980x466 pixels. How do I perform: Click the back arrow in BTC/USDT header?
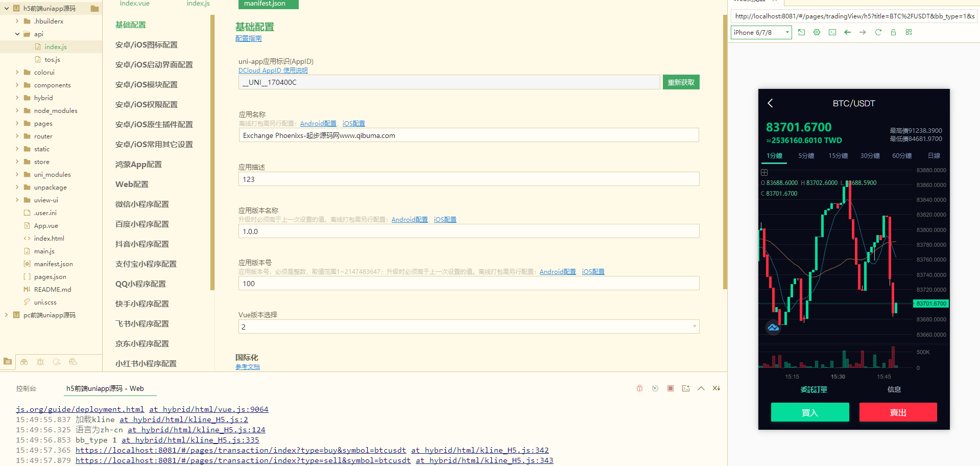point(770,103)
